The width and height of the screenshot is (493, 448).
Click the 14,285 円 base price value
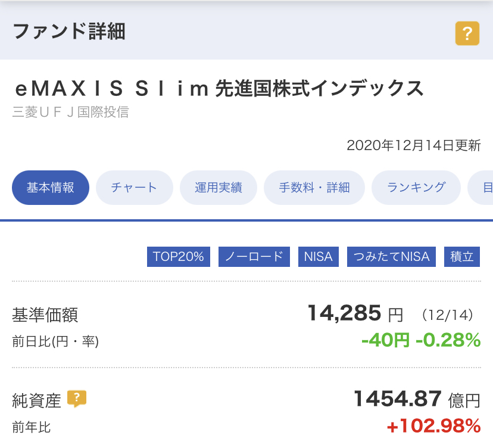click(355, 314)
